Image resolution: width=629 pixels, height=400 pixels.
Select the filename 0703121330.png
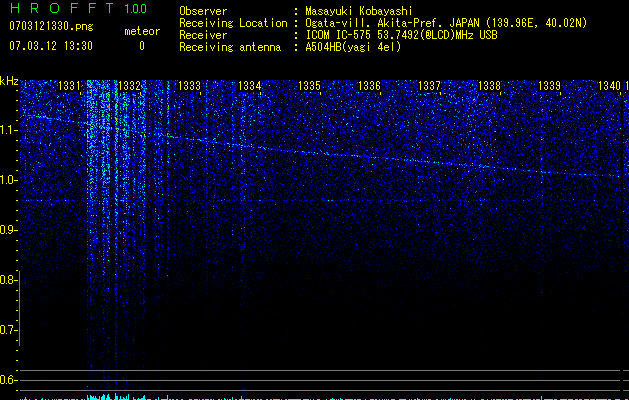(x=51, y=27)
